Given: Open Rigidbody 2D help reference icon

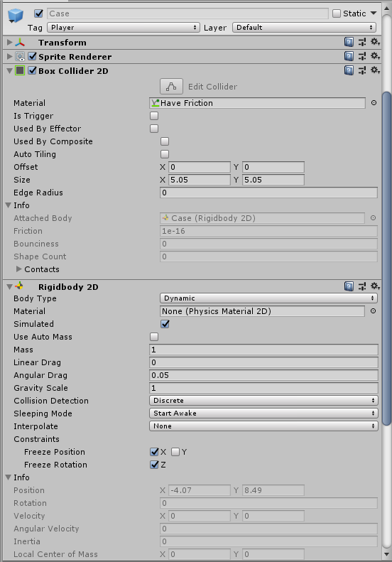Looking at the screenshot, I should pyautogui.click(x=349, y=286).
